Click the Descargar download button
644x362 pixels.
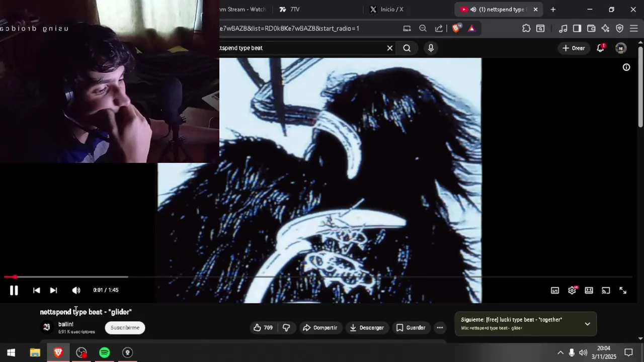366,328
